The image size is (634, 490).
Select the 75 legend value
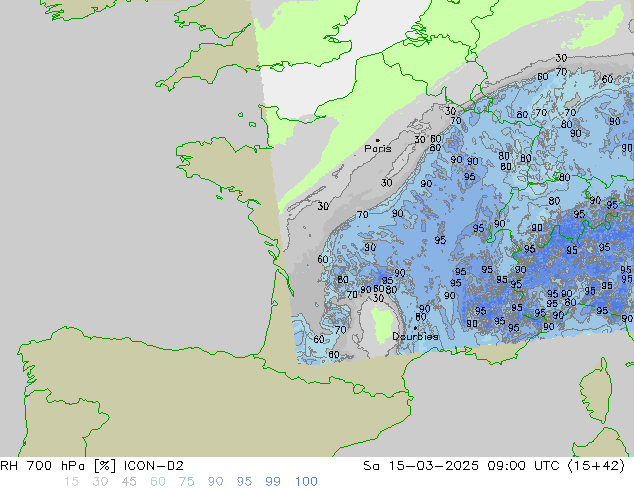[186, 482]
